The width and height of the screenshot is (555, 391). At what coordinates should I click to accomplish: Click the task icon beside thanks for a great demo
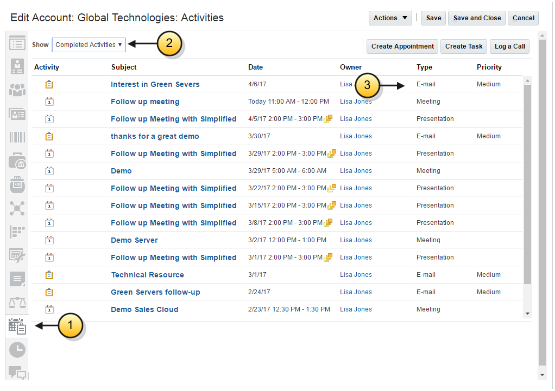pos(49,136)
